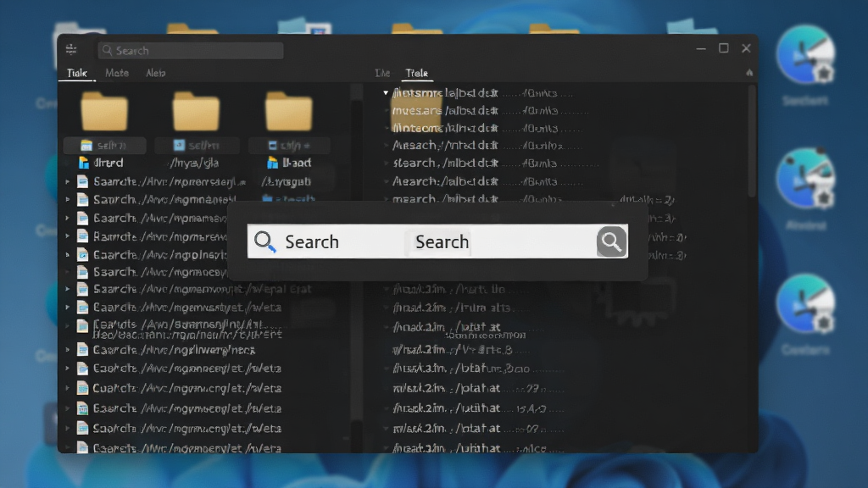The width and height of the screenshot is (868, 488).
Task: Click the first "selfm" button under the folders
Action: [x=104, y=146]
